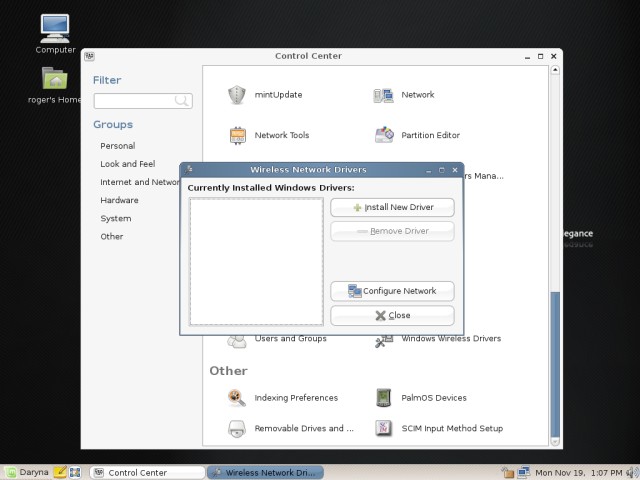Close the Wireless Network Drivers dialog via Close button
The image size is (640, 480).
click(392, 316)
